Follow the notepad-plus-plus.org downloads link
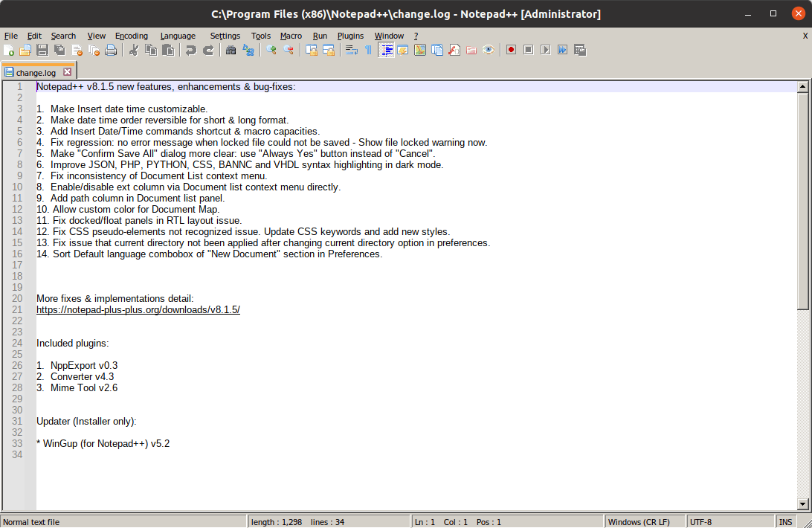The width and height of the screenshot is (812, 528). [x=138, y=310]
